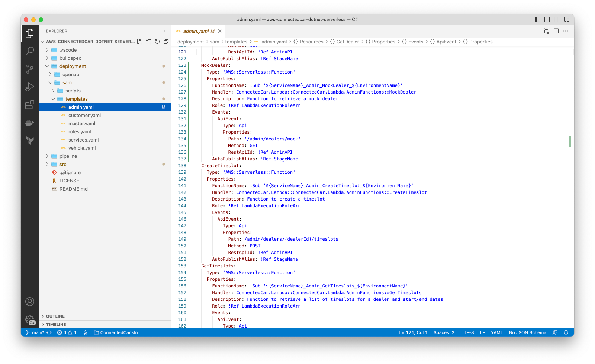The width and height of the screenshot is (595, 364).
Task: Open customer.yaml file
Action: (105, 115)
